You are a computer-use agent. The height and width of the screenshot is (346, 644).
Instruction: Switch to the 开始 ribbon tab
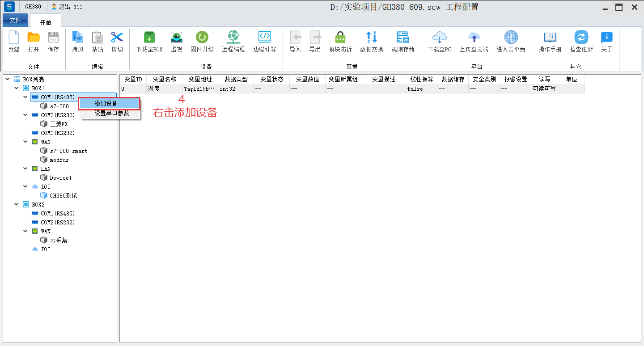[x=46, y=21]
